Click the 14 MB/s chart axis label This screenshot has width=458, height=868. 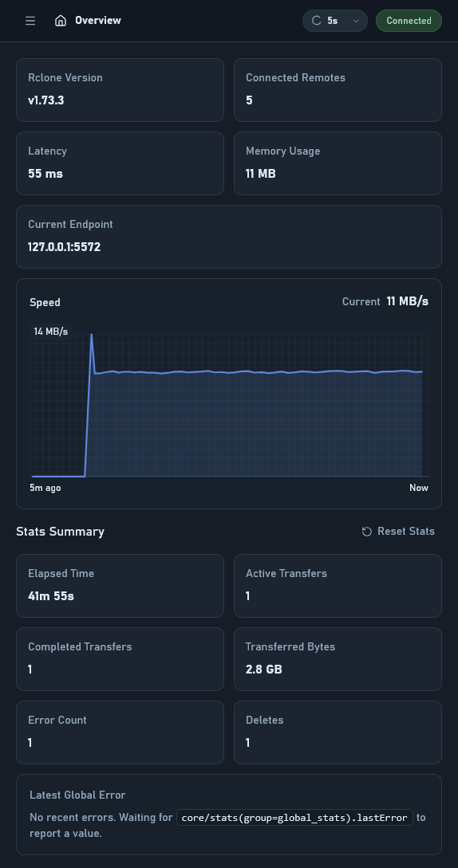pyautogui.click(x=50, y=331)
